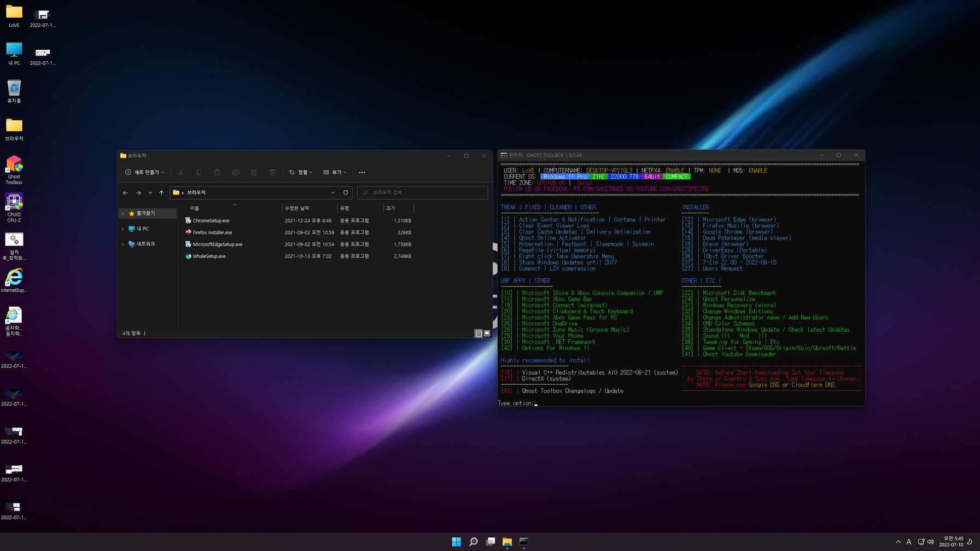Select Firefox Installer.exe file
This screenshot has height=551, width=980.
click(x=212, y=233)
